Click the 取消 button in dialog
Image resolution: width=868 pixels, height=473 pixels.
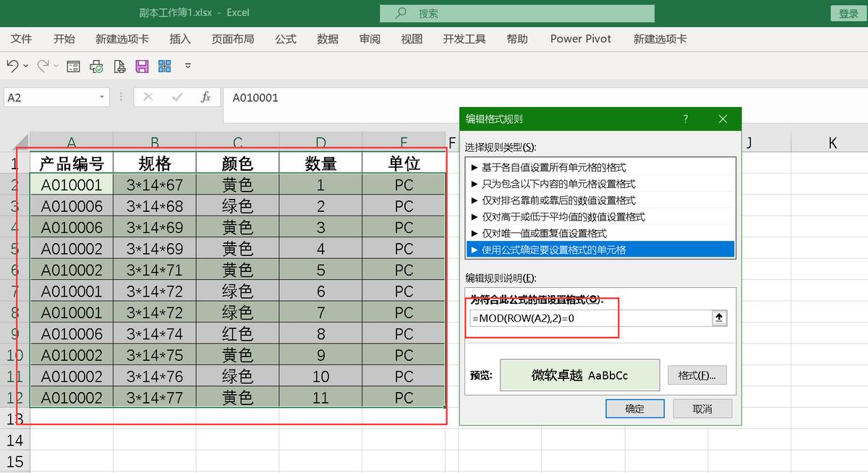(702, 409)
